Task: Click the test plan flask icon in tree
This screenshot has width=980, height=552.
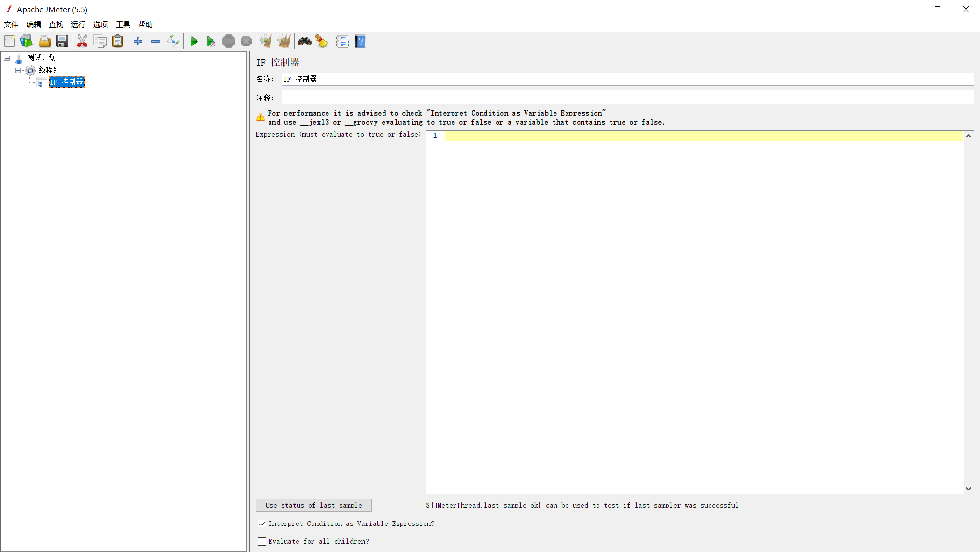Action: [x=19, y=58]
